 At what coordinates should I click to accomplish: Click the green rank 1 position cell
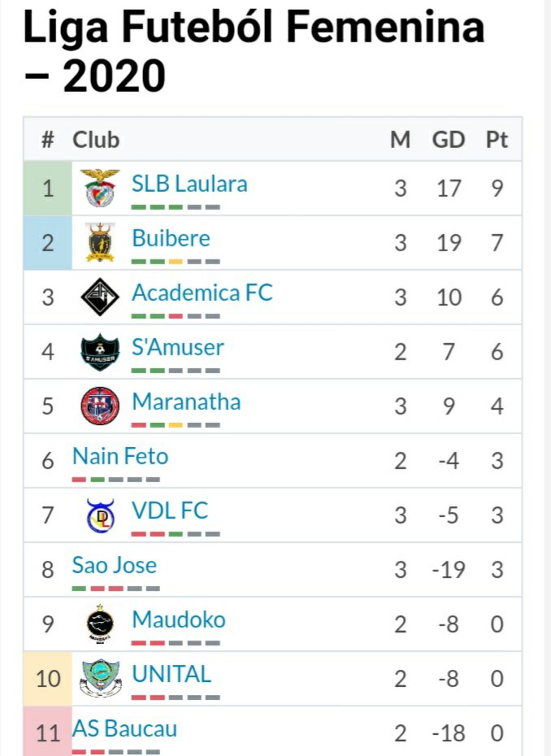(48, 189)
